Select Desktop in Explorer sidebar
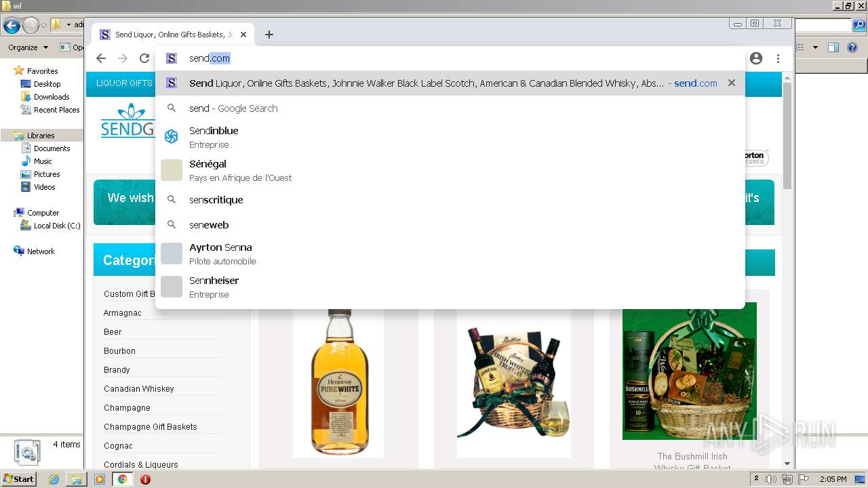 tap(47, 84)
